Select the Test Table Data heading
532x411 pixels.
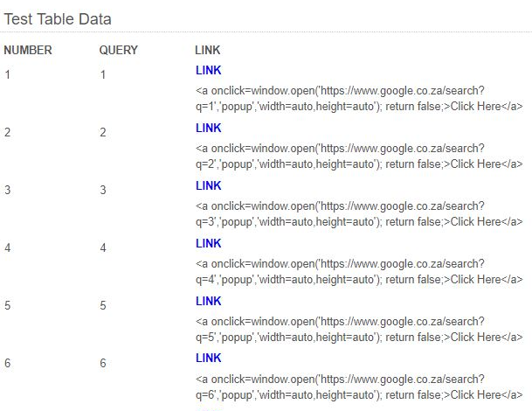58,19
